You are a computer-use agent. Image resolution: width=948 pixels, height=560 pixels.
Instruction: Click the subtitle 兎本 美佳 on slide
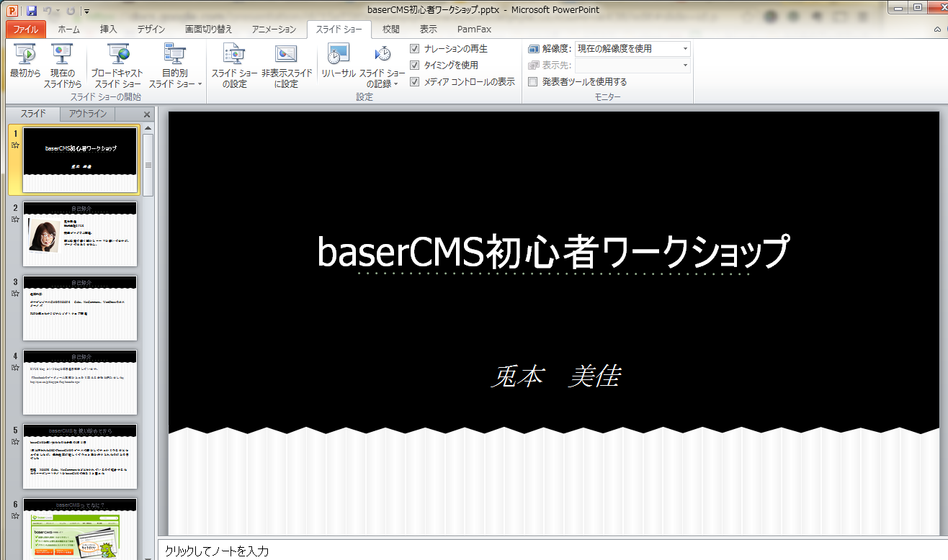(555, 376)
